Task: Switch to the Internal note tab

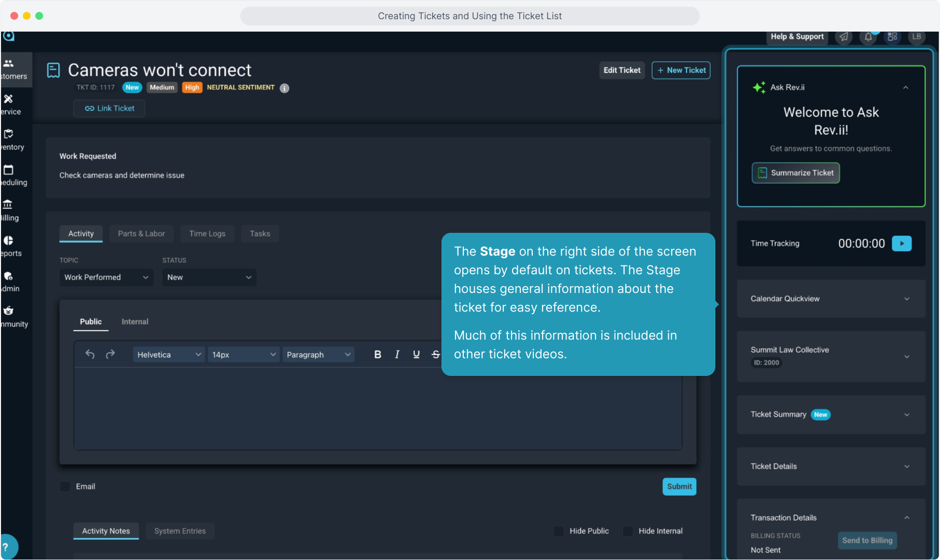Action: click(x=135, y=322)
